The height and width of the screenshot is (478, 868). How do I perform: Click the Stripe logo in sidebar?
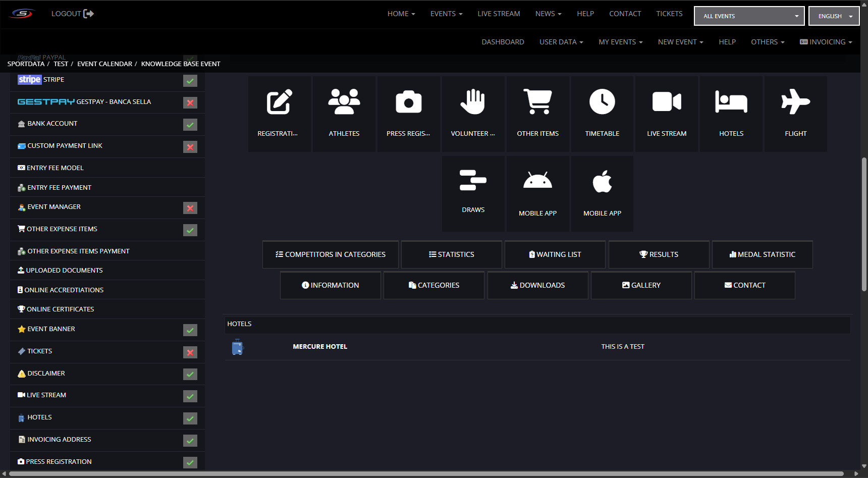click(x=29, y=80)
